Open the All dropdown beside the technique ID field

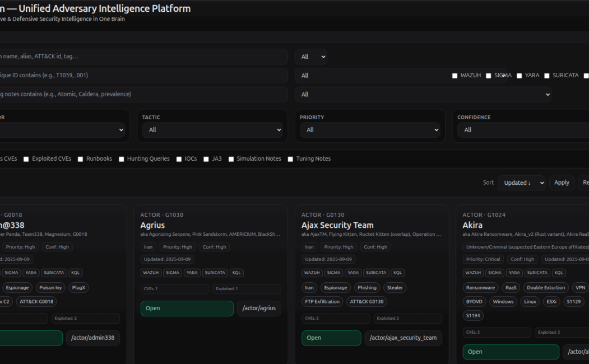coord(401,76)
